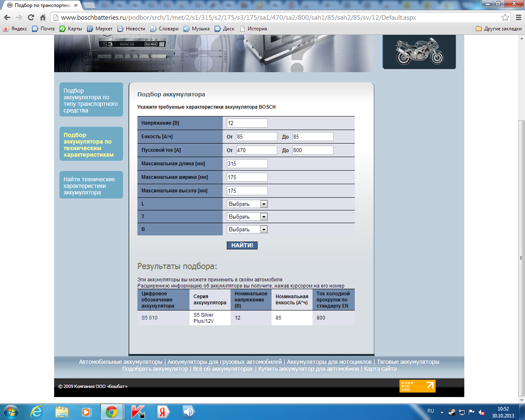Open the Словари bookmark

(x=164, y=29)
